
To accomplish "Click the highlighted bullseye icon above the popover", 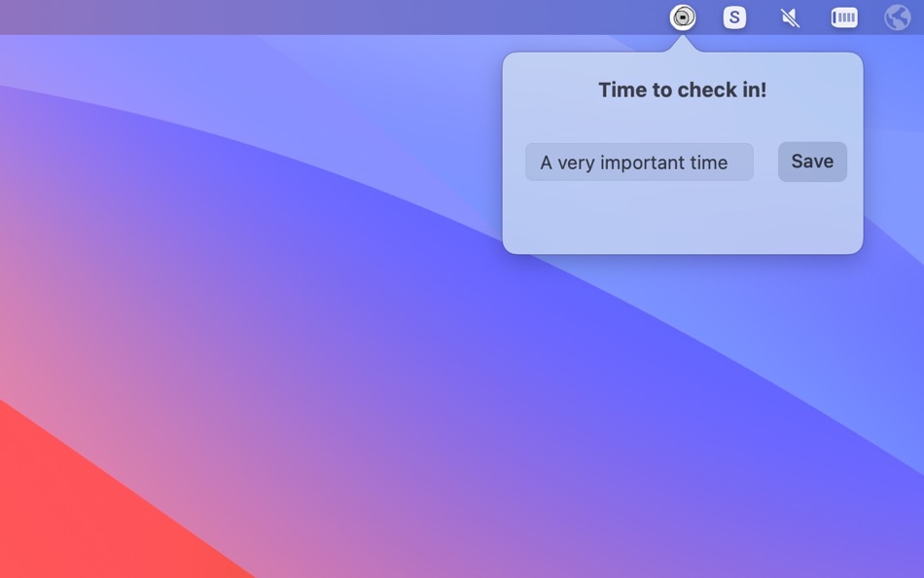I will pos(682,17).
